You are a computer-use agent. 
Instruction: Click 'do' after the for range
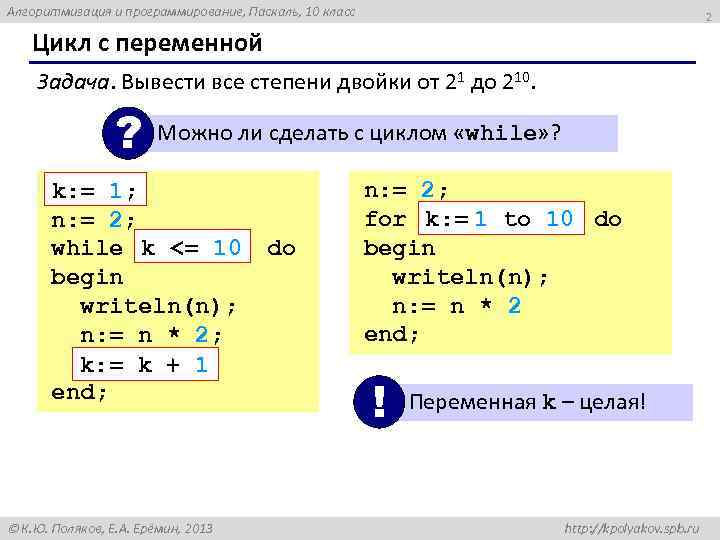[x=608, y=219]
